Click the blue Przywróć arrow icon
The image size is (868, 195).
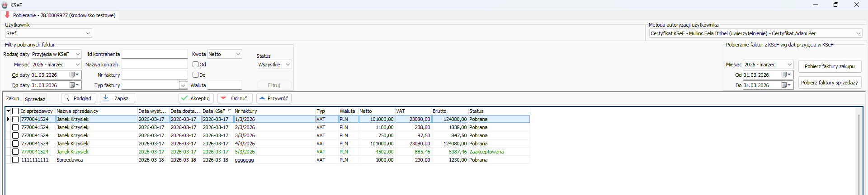tap(262, 98)
